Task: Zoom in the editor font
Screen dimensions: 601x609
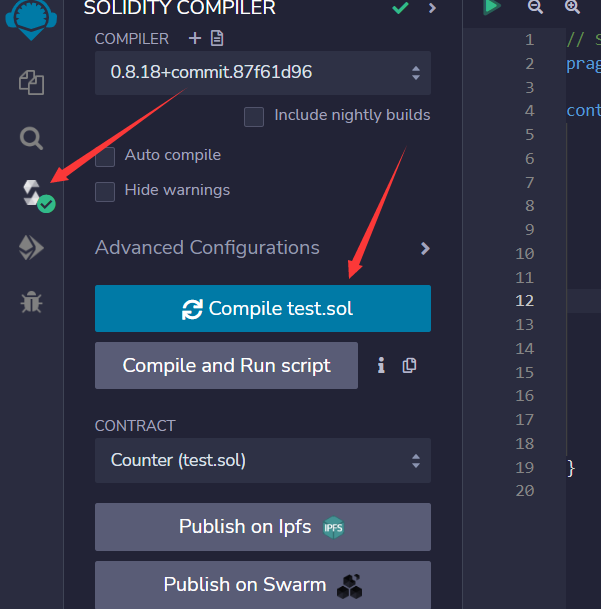Action: click(x=572, y=7)
